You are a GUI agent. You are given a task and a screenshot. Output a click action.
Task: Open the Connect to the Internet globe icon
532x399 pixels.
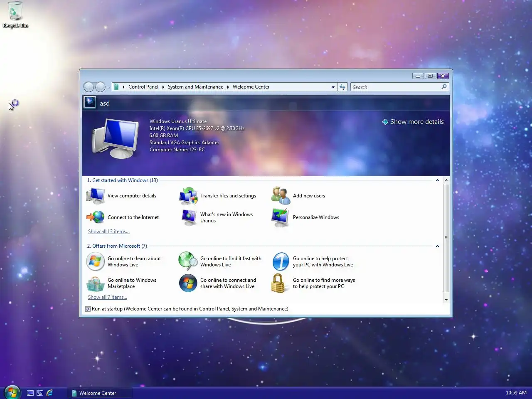pos(96,217)
